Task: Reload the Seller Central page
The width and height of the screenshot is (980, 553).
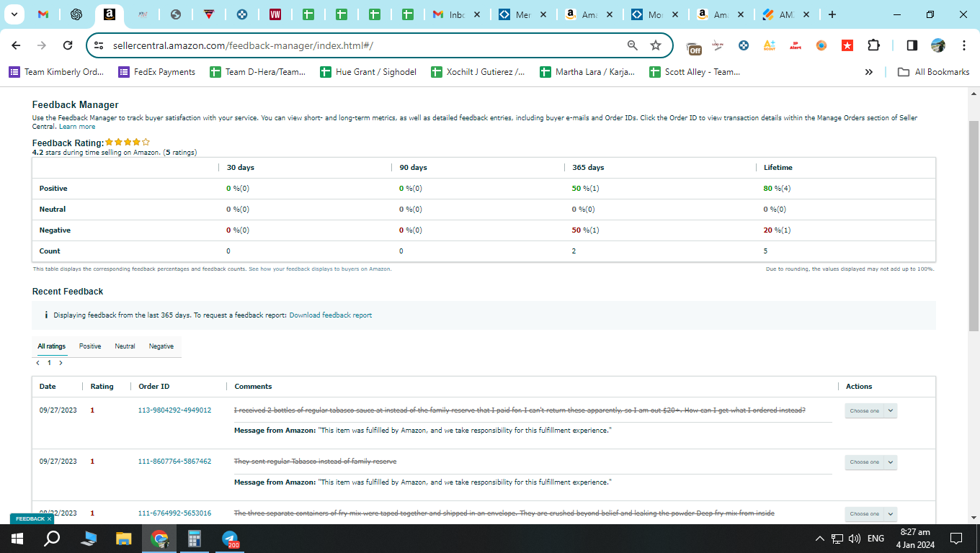Action: coord(68,45)
